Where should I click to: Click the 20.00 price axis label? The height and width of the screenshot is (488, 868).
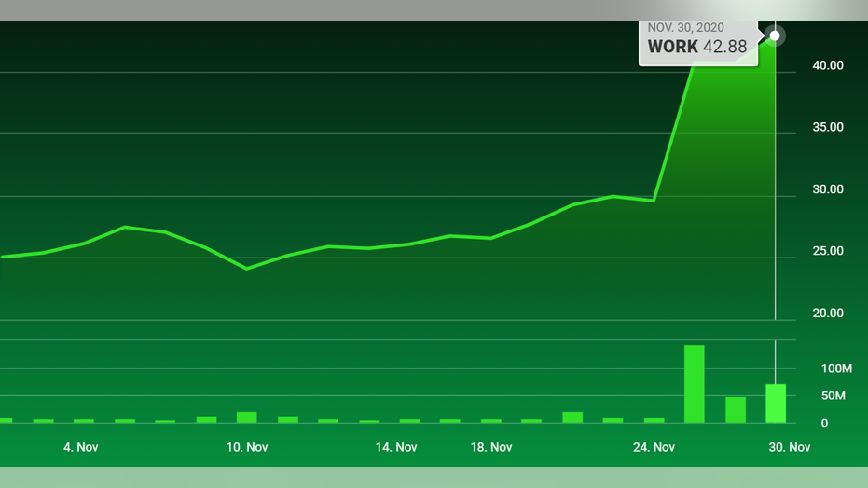pyautogui.click(x=828, y=313)
